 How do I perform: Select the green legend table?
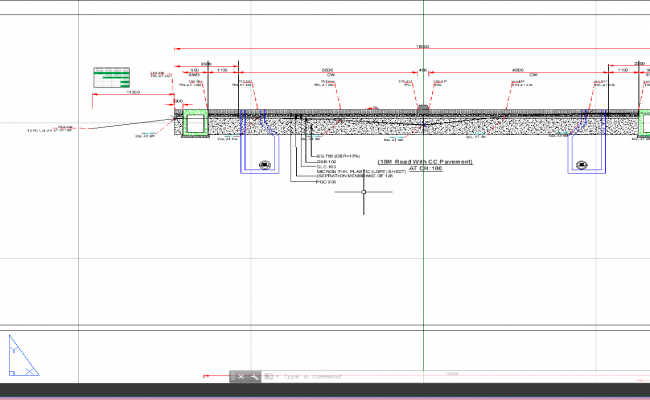tap(113, 78)
